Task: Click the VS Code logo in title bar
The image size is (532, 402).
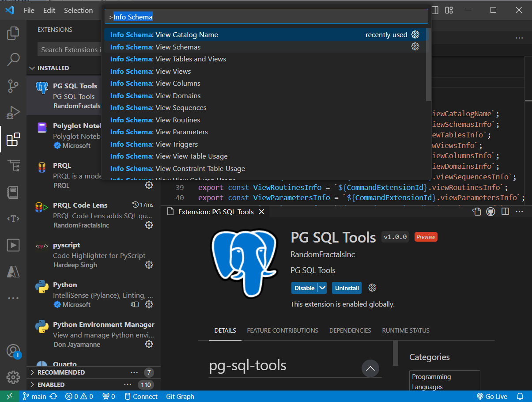Action: coord(10,10)
